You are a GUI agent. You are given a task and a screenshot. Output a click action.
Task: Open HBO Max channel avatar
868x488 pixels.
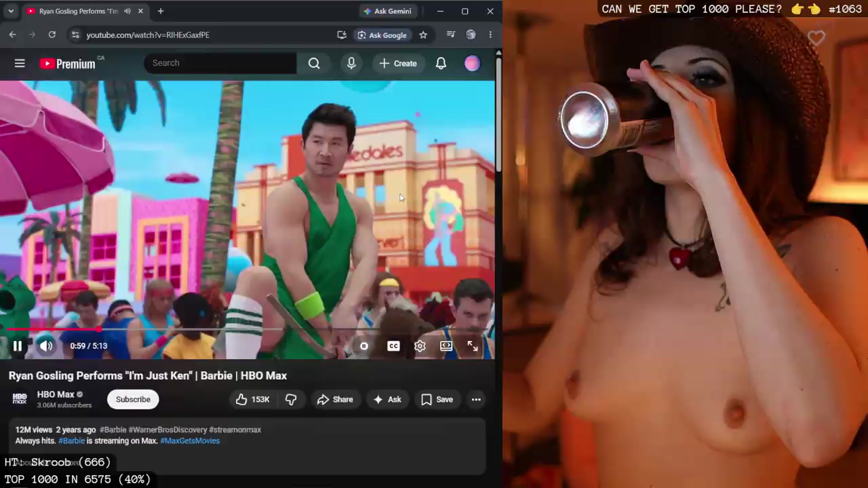point(19,399)
